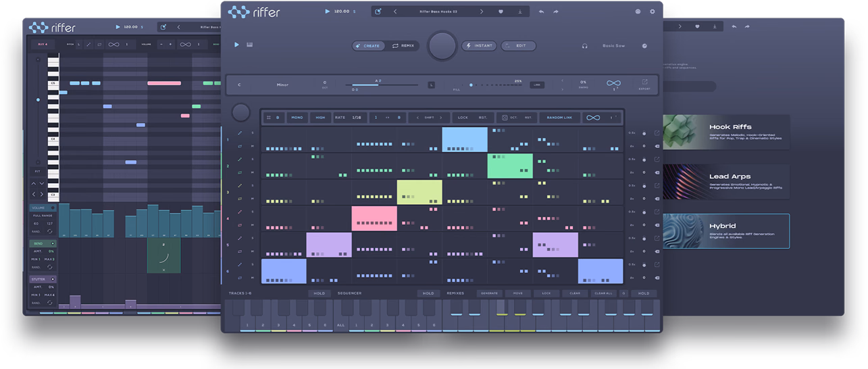Image resolution: width=868 pixels, height=369 pixels.
Task: Open settings with the gear icon
Action: click(653, 11)
